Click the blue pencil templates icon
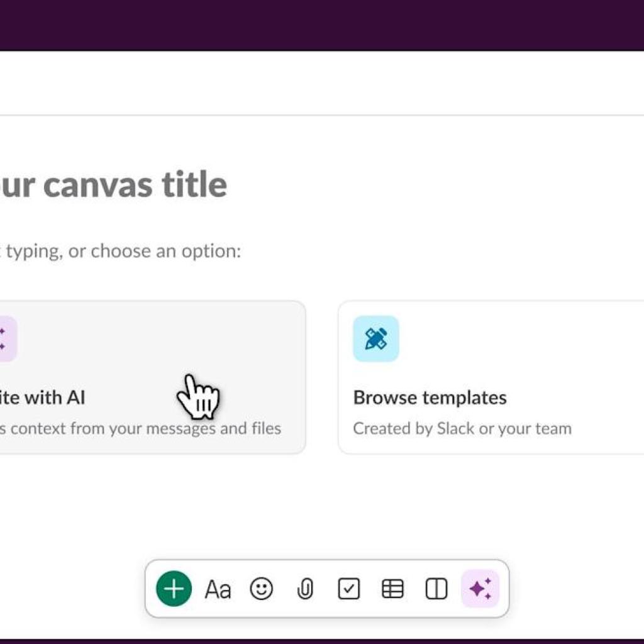 point(376,338)
